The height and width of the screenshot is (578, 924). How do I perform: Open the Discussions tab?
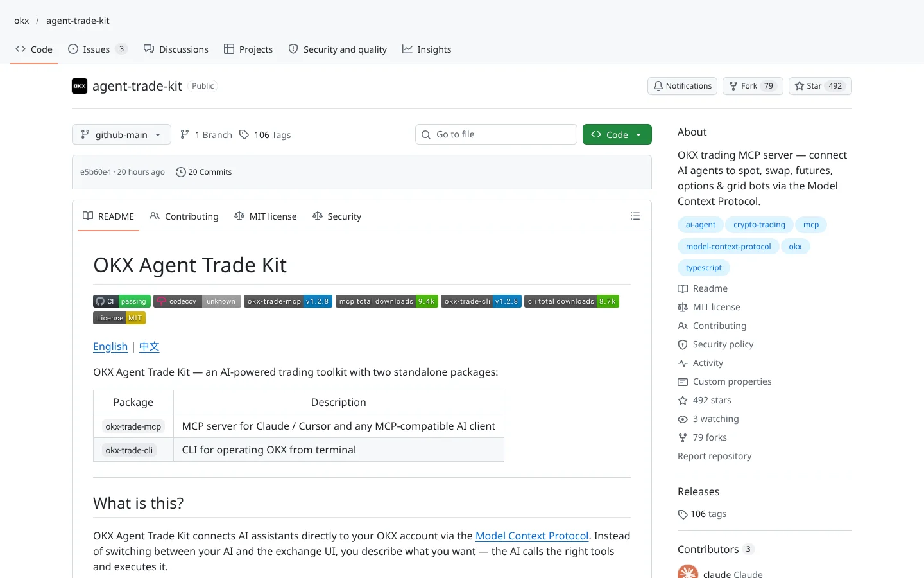(176, 49)
